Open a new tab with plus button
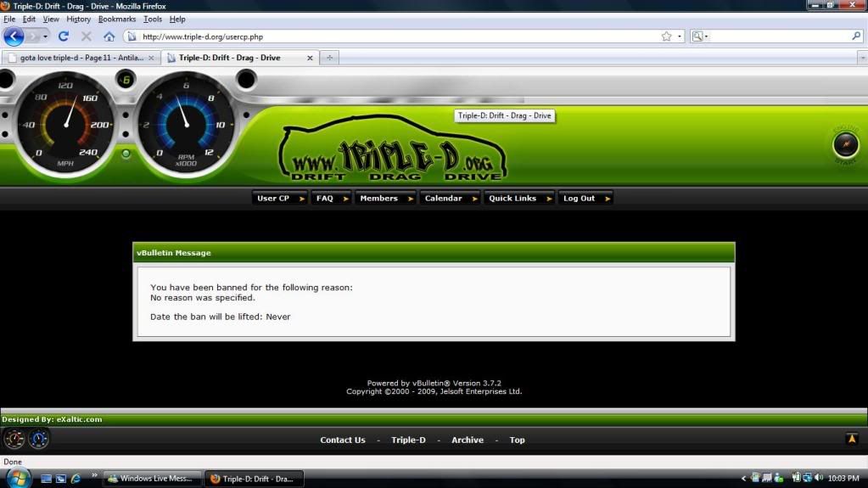The width and height of the screenshot is (868, 488). point(329,58)
